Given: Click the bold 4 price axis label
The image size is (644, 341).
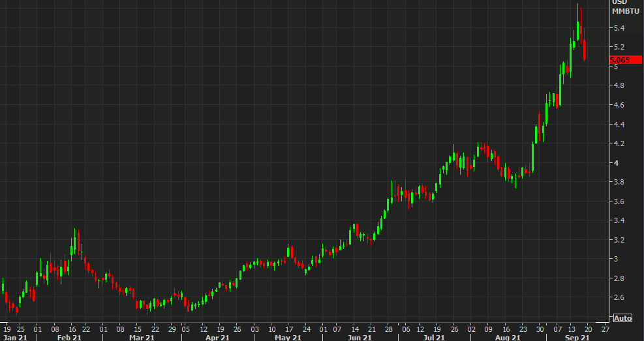Looking at the screenshot, I should 614,163.
